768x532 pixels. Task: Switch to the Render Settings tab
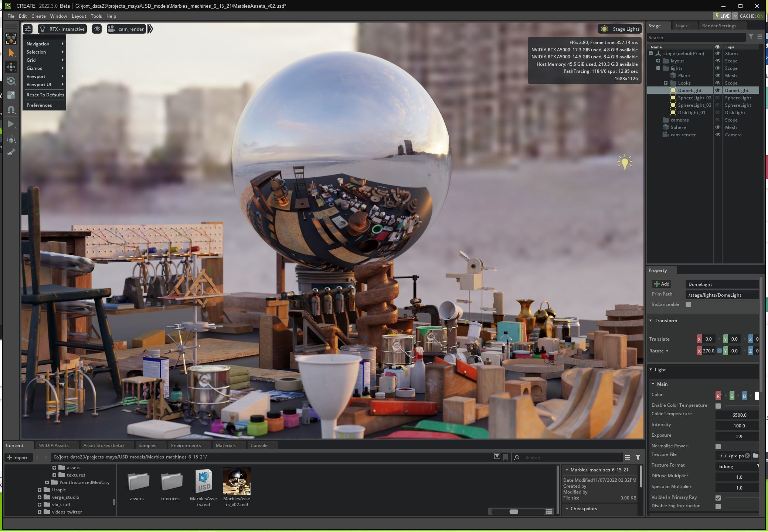(719, 26)
